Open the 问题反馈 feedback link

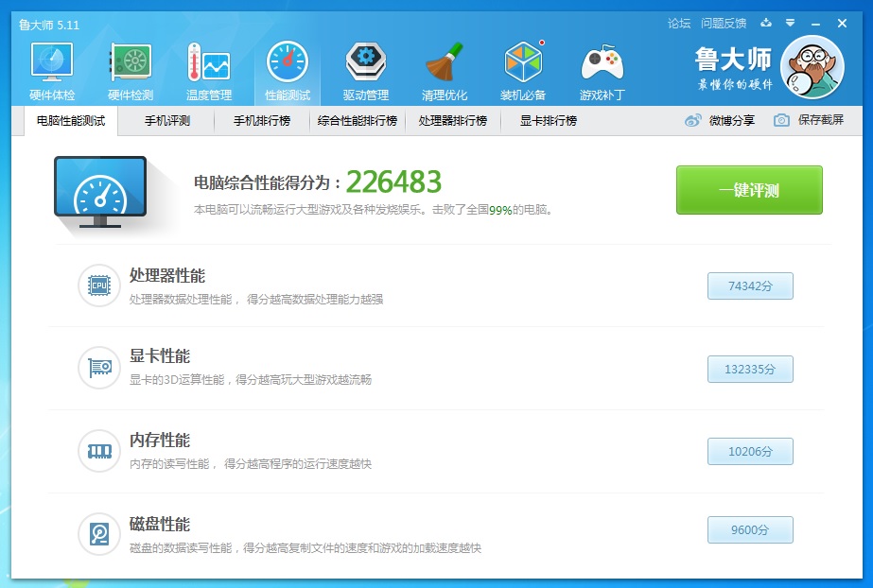tap(724, 24)
